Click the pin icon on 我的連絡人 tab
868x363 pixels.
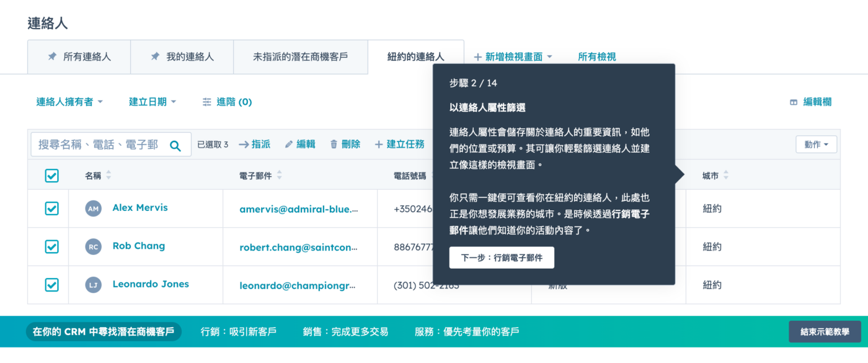click(155, 56)
